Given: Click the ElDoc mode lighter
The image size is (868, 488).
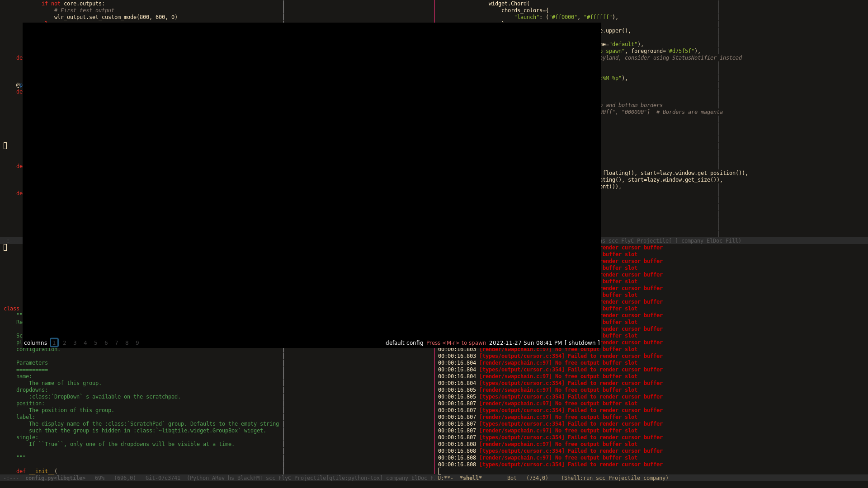Looking at the screenshot, I should pyautogui.click(x=419, y=478).
